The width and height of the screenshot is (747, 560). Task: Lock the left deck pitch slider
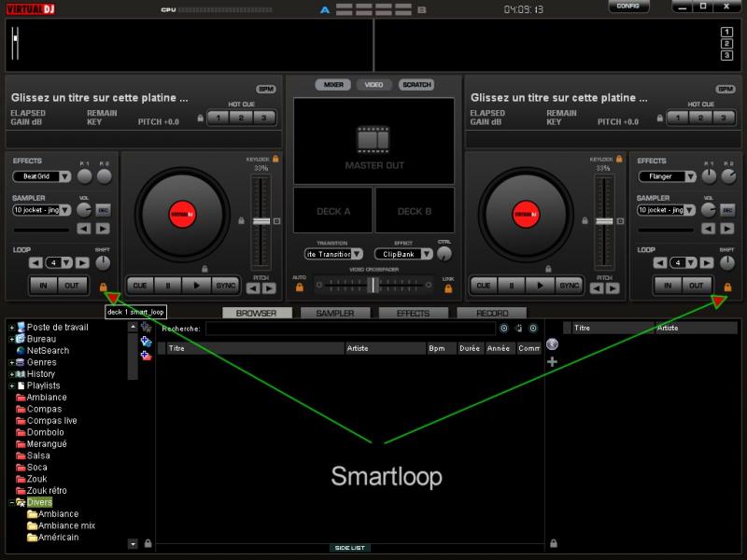coord(241,221)
